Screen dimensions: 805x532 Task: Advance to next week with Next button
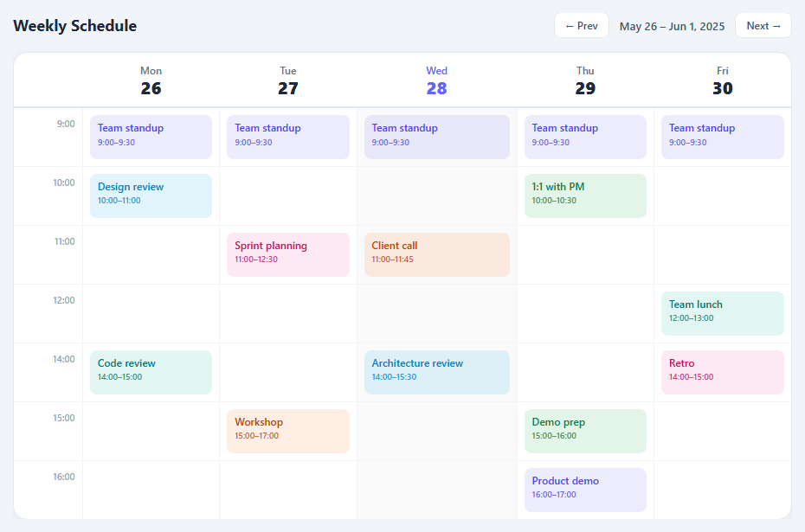763,26
